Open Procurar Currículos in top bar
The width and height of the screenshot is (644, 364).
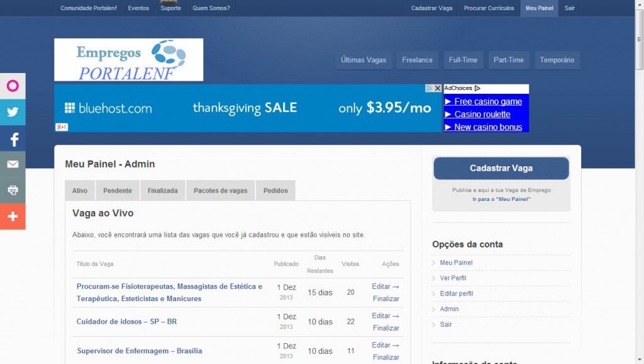(489, 8)
